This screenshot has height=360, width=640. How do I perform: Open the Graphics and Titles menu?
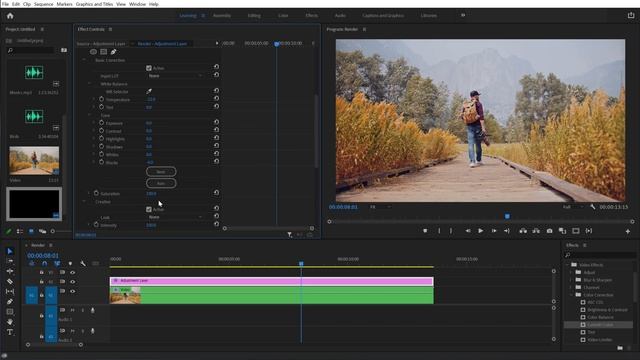[x=94, y=4]
